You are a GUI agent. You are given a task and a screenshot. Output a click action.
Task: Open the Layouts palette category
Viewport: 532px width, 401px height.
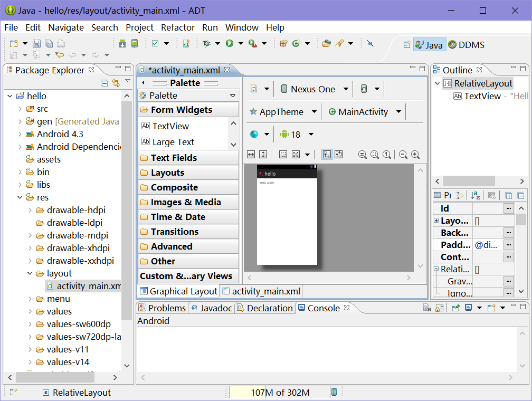click(x=188, y=173)
